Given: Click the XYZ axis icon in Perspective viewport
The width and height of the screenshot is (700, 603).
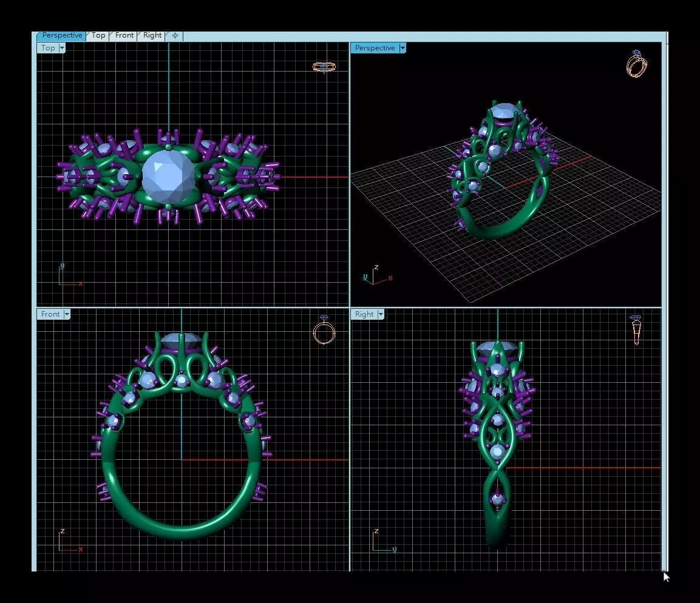Looking at the screenshot, I should [376, 275].
